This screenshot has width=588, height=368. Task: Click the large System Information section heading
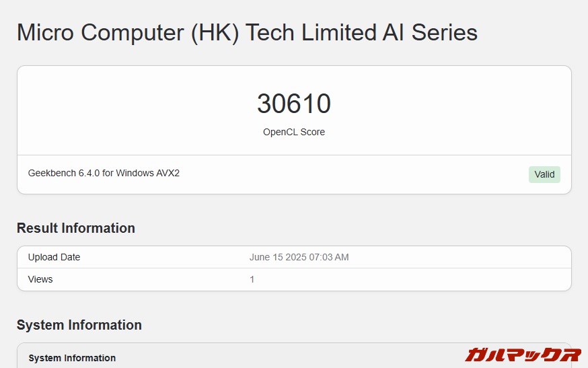pos(79,325)
